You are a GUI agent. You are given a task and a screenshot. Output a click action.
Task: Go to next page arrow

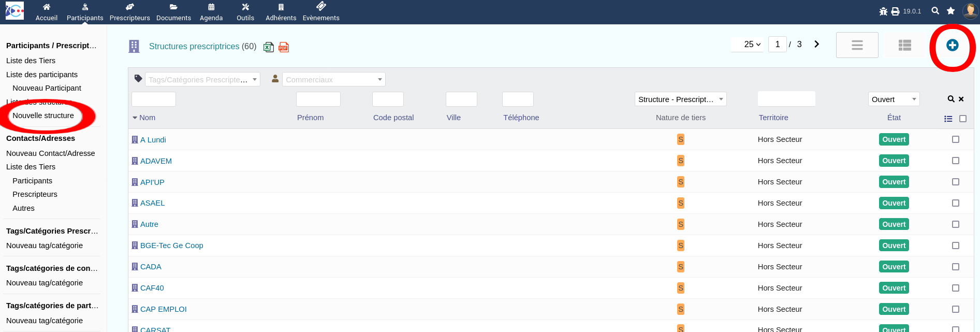tap(816, 45)
